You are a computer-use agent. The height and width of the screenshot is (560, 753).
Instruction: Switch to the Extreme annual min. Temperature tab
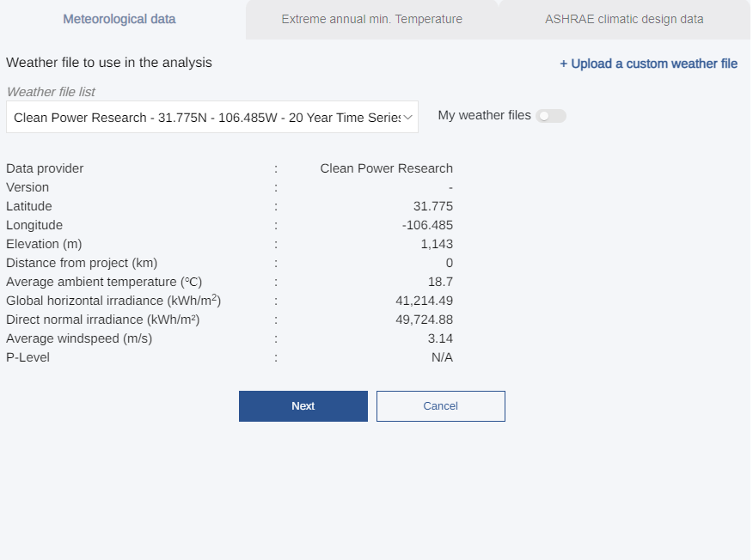[x=371, y=18]
